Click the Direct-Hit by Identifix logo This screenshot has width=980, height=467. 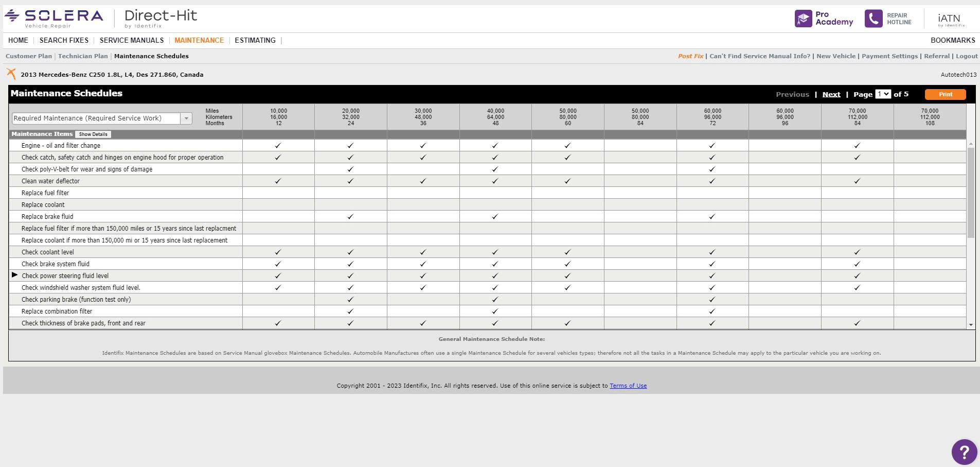[x=161, y=18]
